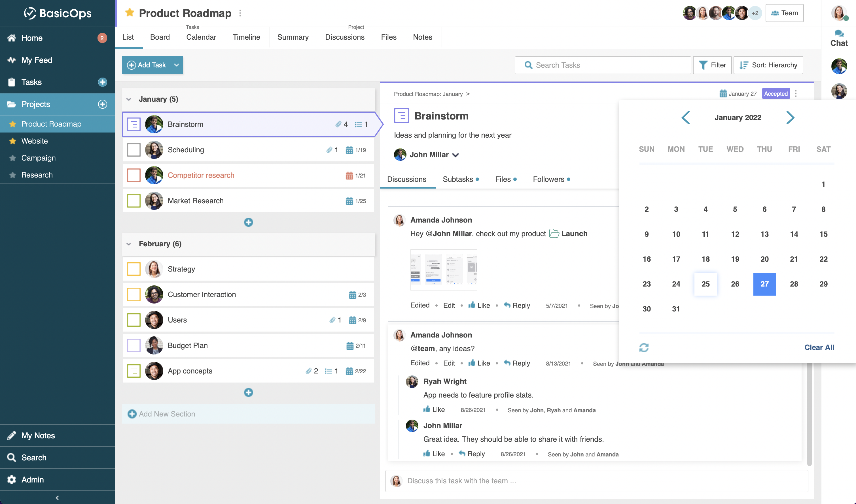Mark the Market Research task complete
The image size is (856, 504).
134,201
